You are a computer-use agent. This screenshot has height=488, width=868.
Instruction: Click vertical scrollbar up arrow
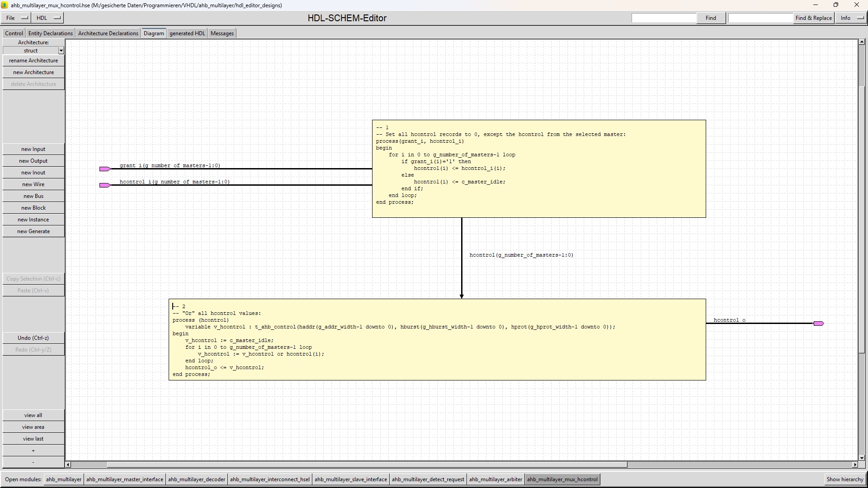[862, 42]
